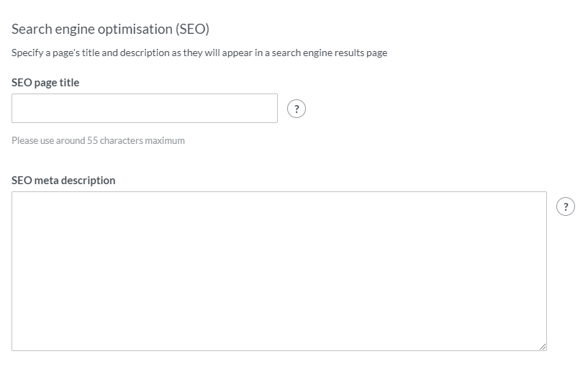Show the question mark help for the meta description
Viewport: 588px width, 382px height.
(566, 206)
